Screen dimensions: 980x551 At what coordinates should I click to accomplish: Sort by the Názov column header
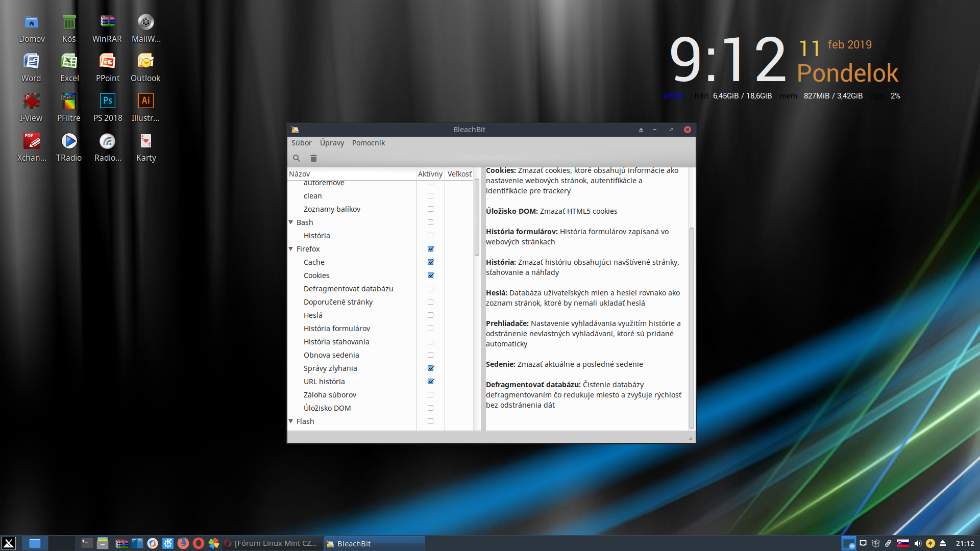352,174
